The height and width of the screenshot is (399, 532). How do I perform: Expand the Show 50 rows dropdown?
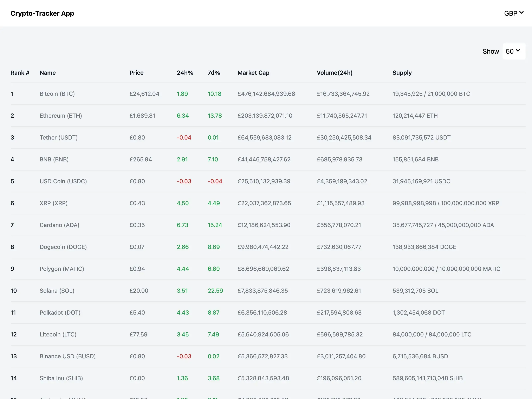513,51
